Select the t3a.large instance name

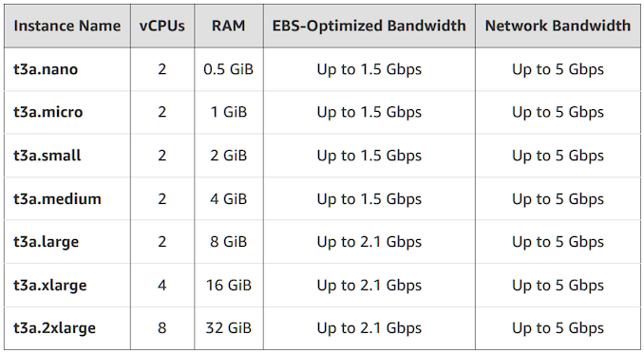click(46, 242)
